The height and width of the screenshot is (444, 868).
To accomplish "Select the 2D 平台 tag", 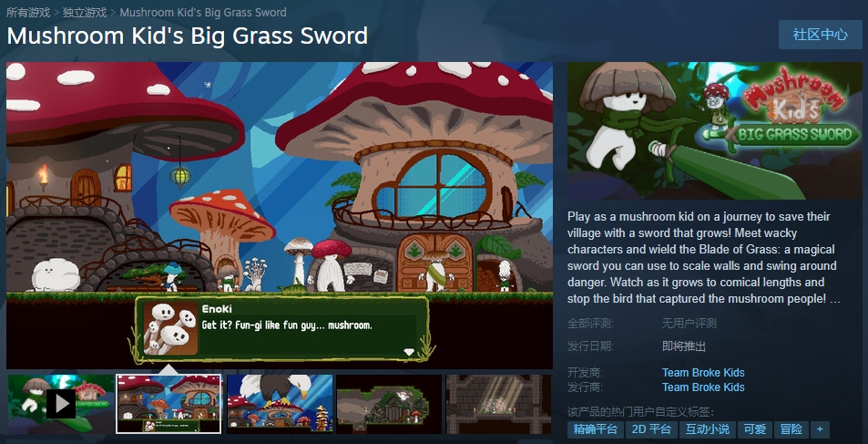I will [652, 429].
